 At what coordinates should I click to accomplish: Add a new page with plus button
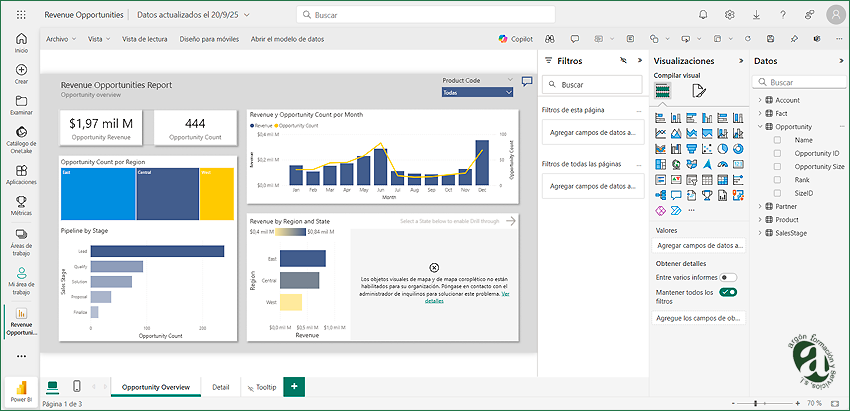click(294, 386)
